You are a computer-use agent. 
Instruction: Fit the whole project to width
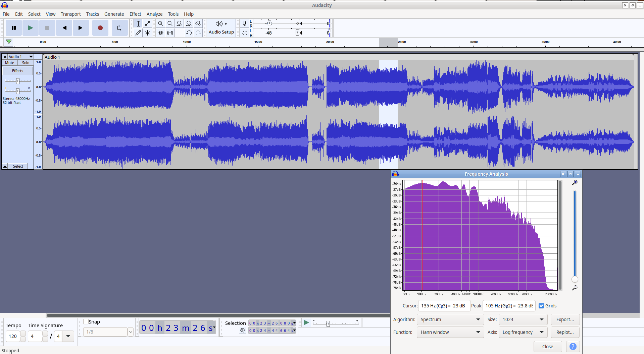tap(189, 23)
